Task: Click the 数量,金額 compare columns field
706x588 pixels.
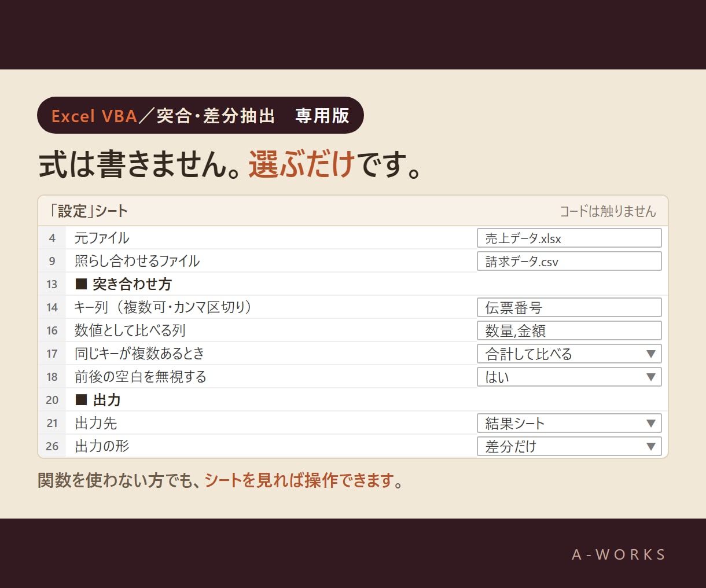Action: 569,330
